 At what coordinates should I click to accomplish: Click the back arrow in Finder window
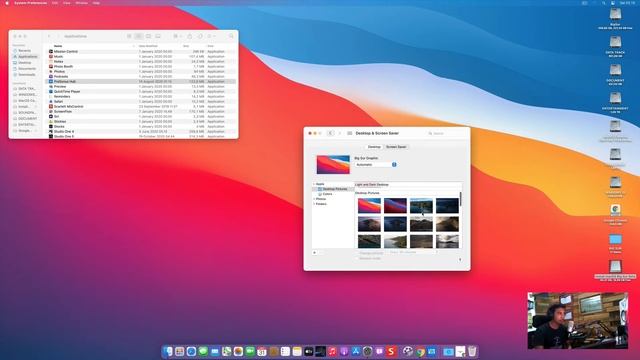(x=49, y=36)
